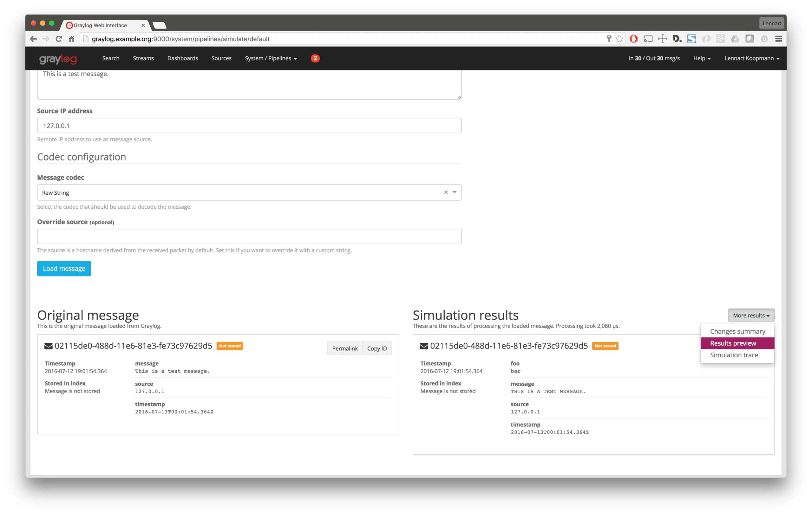
Task: Expand System / Pipelines menu
Action: pyautogui.click(x=271, y=58)
